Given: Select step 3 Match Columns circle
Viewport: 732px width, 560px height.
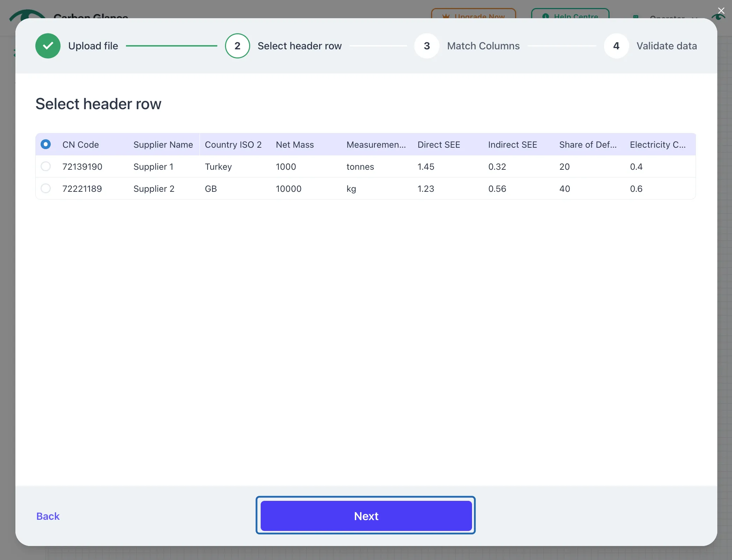Looking at the screenshot, I should click(427, 46).
